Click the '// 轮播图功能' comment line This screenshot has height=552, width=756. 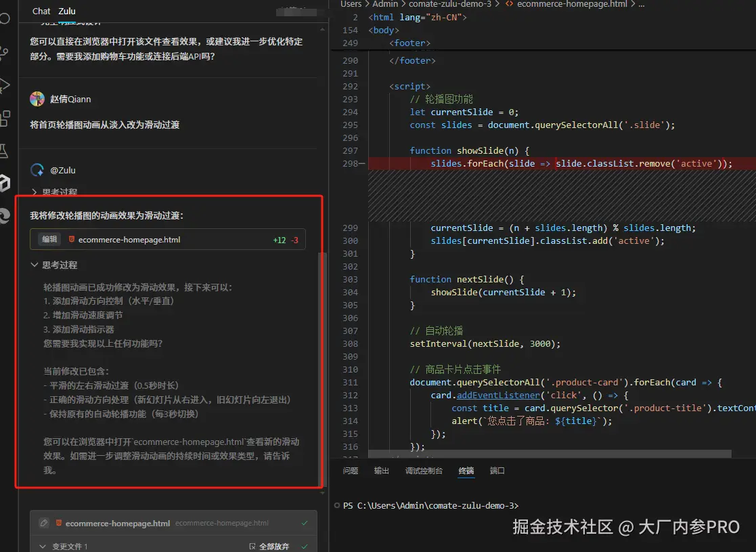441,99
